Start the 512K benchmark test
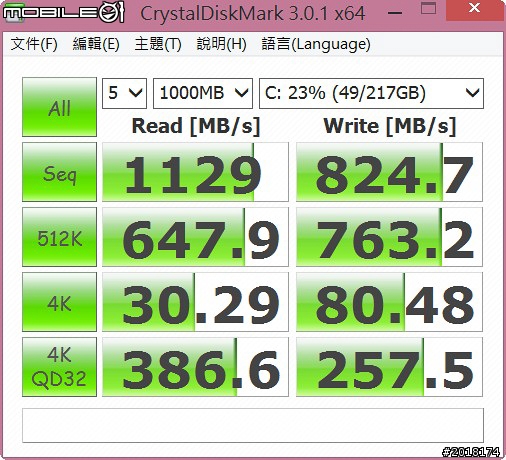 click(x=59, y=237)
